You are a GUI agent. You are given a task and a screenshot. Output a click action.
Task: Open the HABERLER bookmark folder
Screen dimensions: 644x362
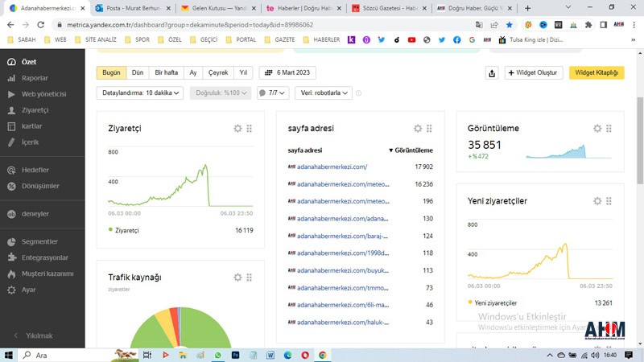pos(321,39)
